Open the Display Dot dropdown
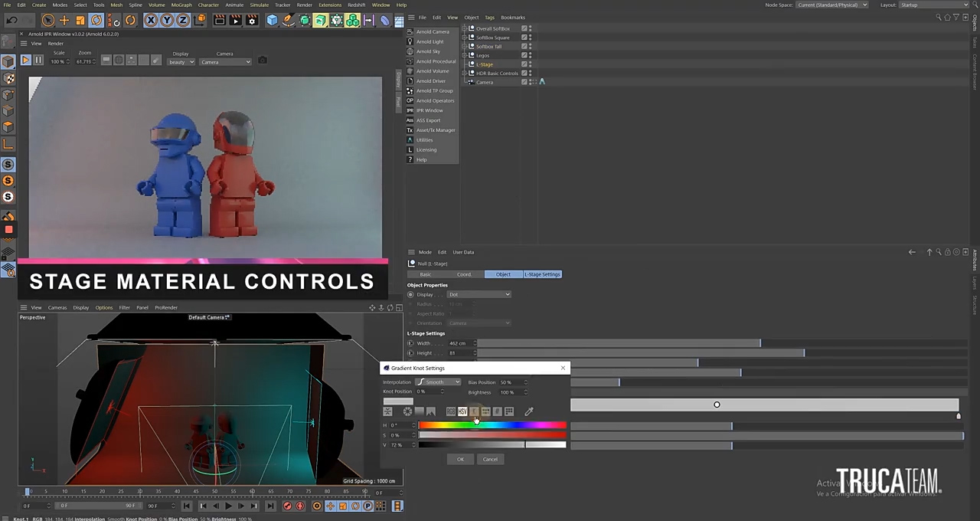980x521 pixels. [x=479, y=294]
